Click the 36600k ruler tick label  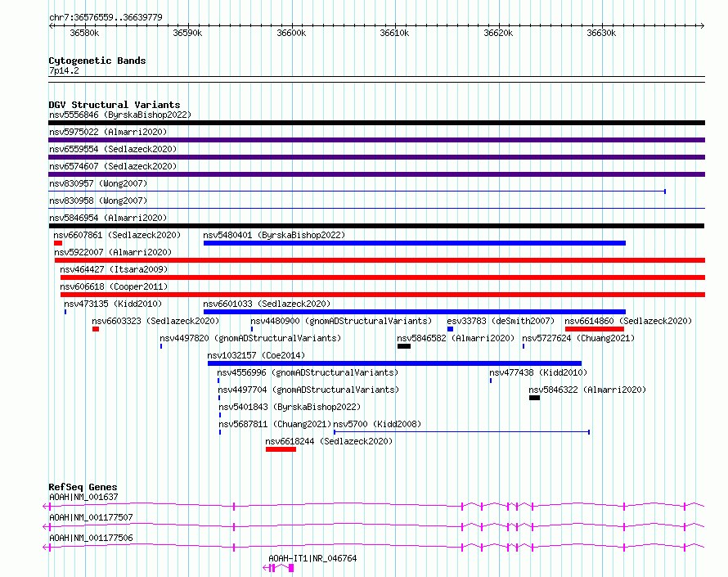pos(291,34)
